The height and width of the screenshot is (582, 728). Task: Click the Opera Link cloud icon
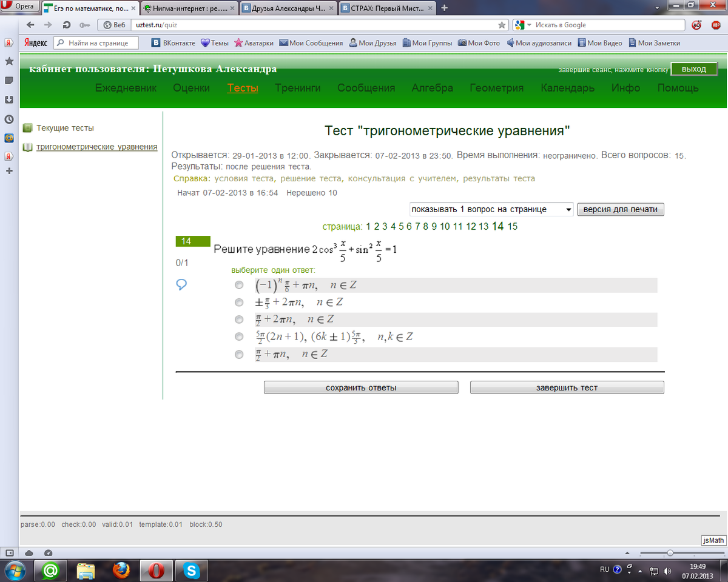(29, 553)
